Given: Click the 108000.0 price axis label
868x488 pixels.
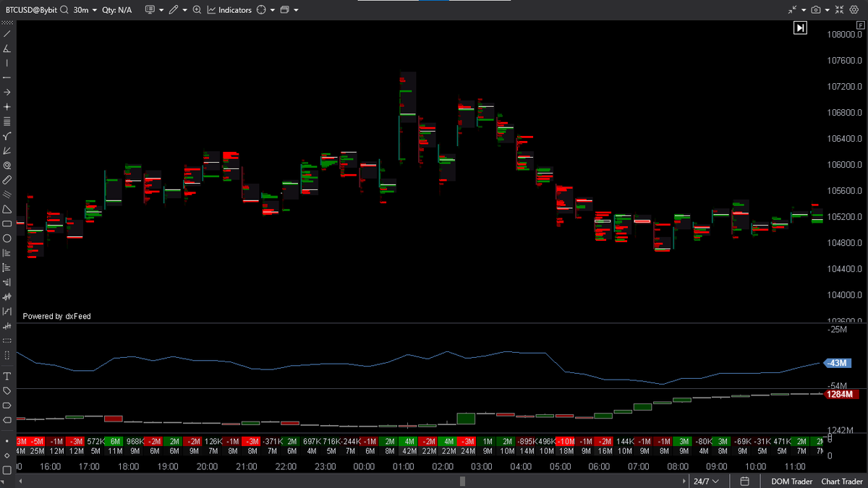Looking at the screenshot, I should (844, 34).
